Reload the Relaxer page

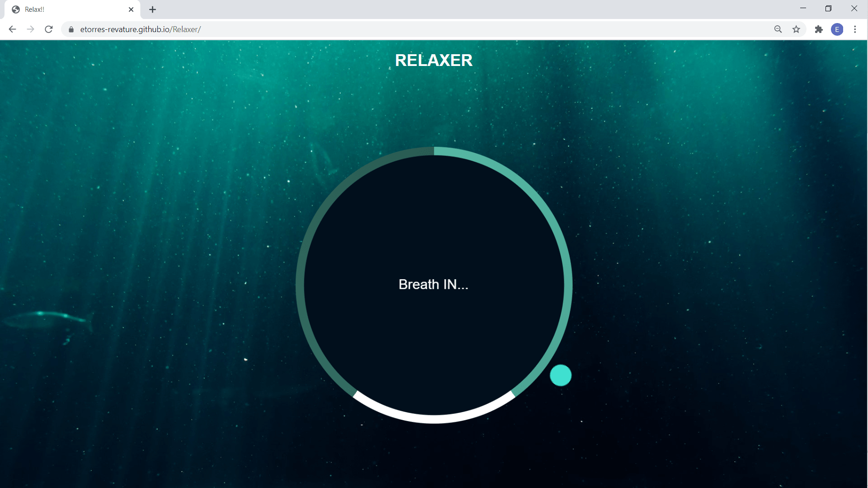[49, 29]
